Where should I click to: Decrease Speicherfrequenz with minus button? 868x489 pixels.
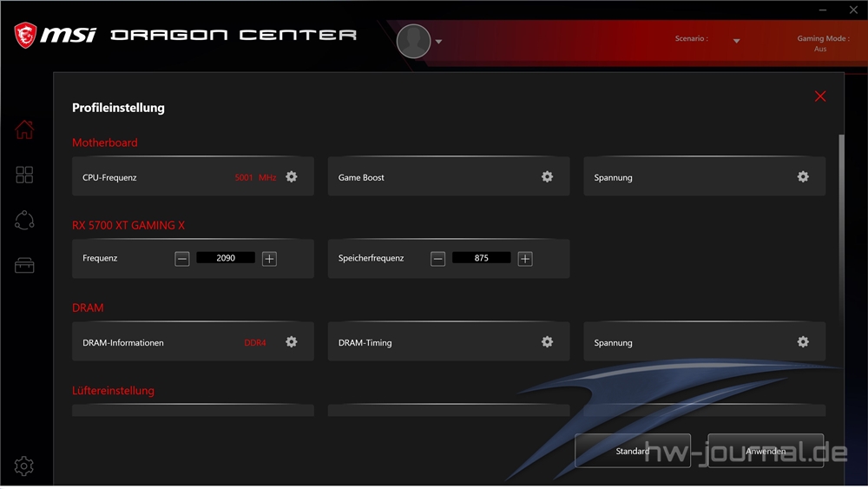click(437, 259)
